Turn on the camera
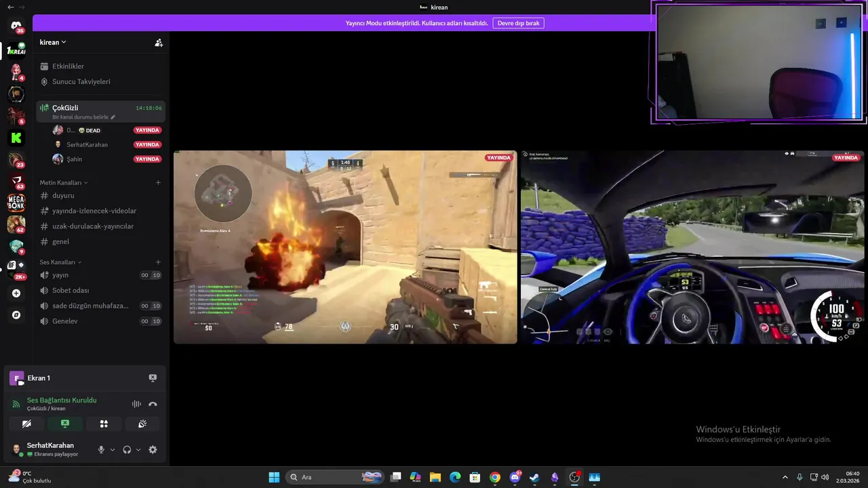This screenshot has height=488, width=868. [26, 424]
